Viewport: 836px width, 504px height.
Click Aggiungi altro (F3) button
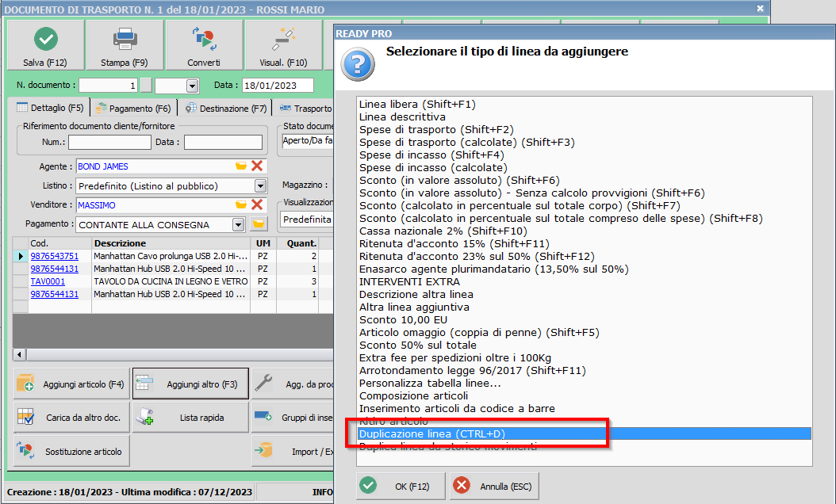tap(191, 384)
